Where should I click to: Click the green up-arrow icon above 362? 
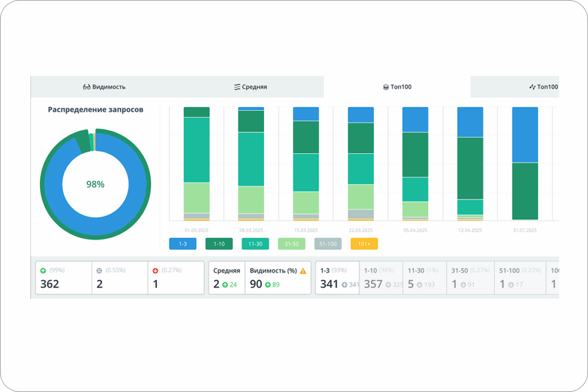point(43,270)
